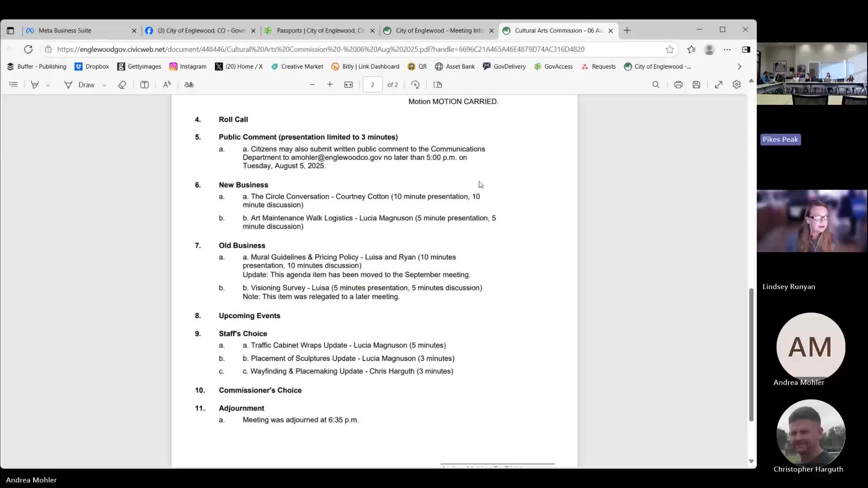This screenshot has width=868, height=488.
Task: Click the Zoom out minus button
Action: [312, 84]
